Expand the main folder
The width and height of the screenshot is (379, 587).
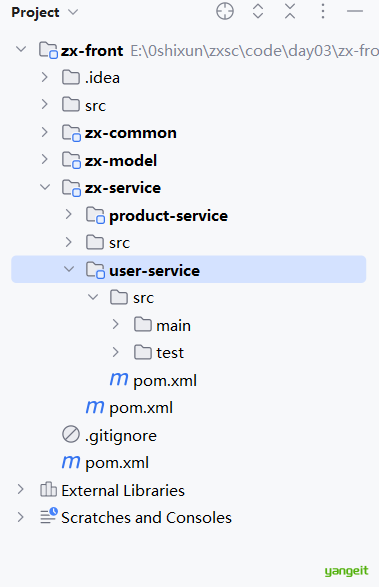pyautogui.click(x=116, y=324)
